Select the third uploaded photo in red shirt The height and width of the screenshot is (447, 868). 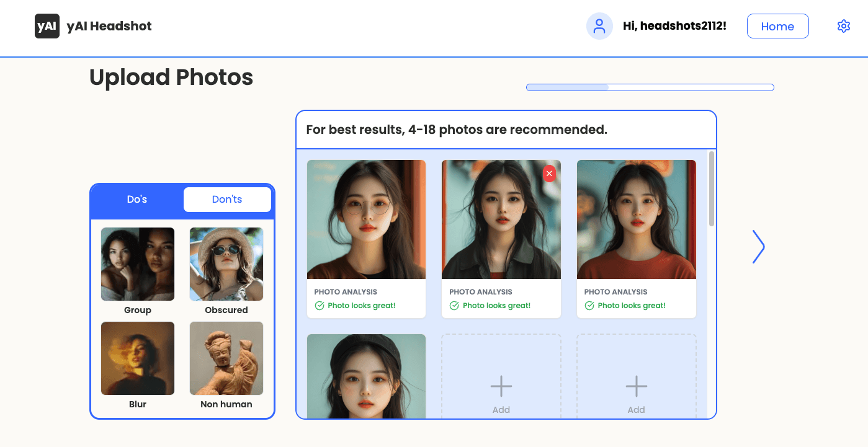point(636,219)
